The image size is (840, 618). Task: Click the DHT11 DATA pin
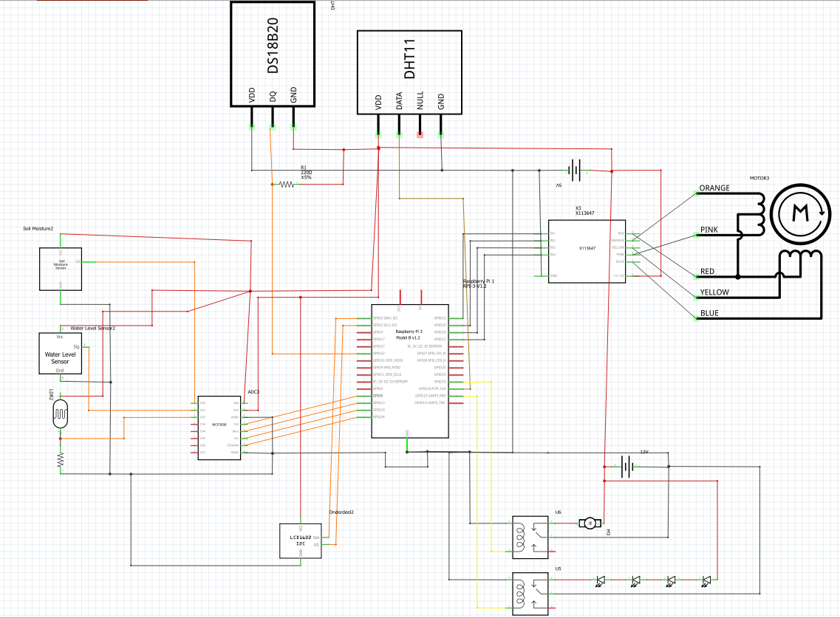(399, 126)
